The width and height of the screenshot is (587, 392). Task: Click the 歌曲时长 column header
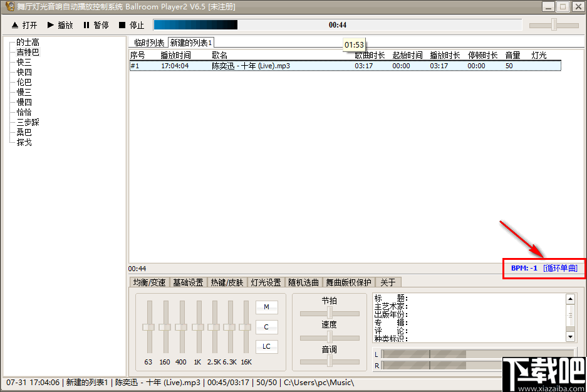click(x=370, y=55)
